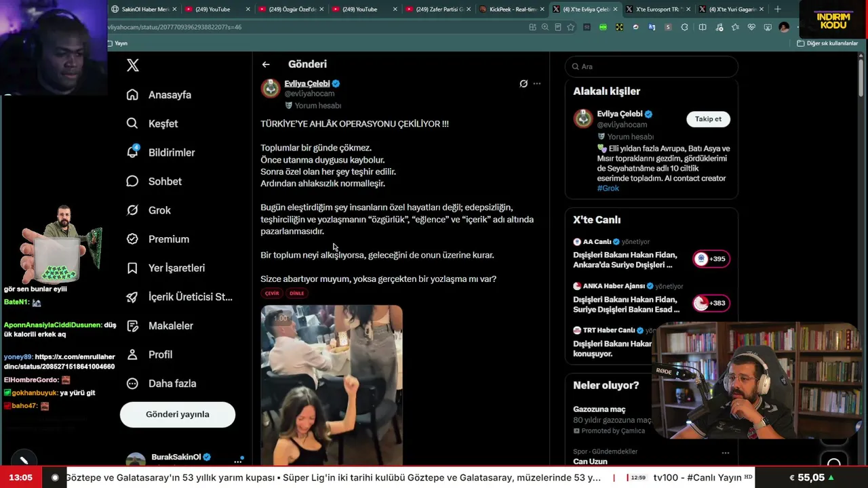This screenshot has width=868, height=488.
Task: Open the Profil page
Action: click(x=150, y=354)
